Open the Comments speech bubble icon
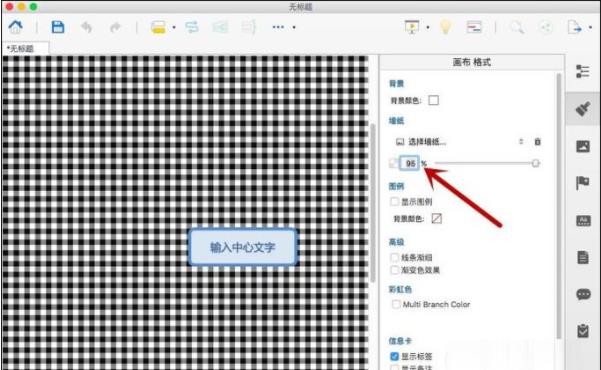Viewport: 601px width, 370px height. click(x=583, y=294)
